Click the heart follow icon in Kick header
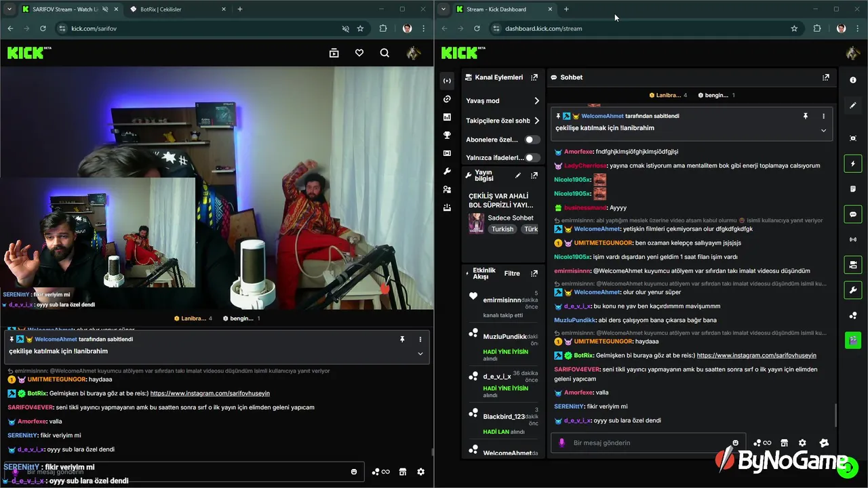The image size is (868, 488). 359,53
